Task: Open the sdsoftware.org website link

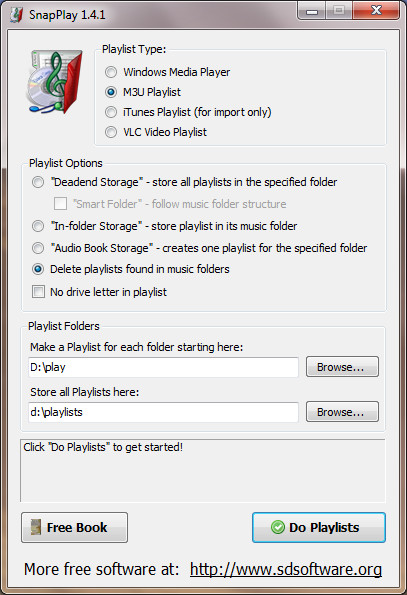Action: 286,569
